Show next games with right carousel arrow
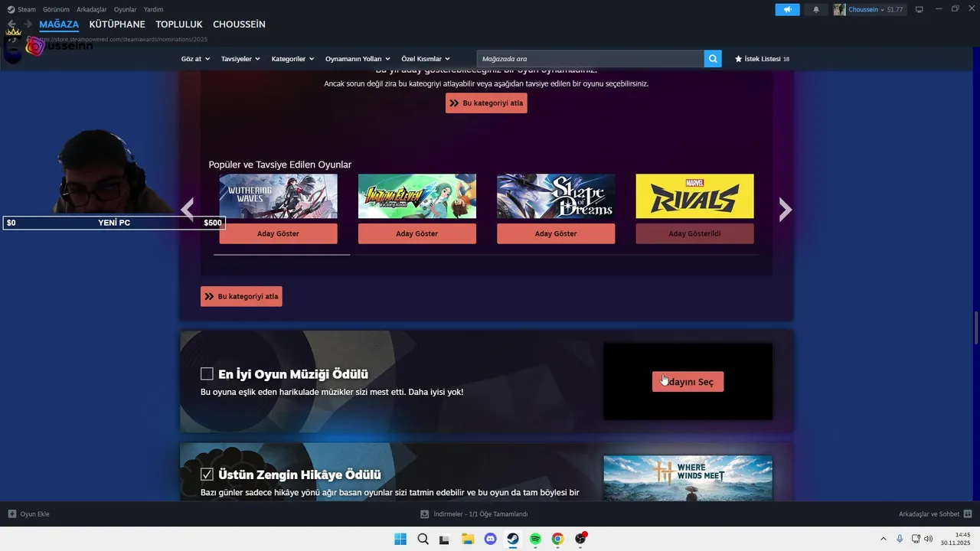Screen dimensions: 980x551 (785, 209)
